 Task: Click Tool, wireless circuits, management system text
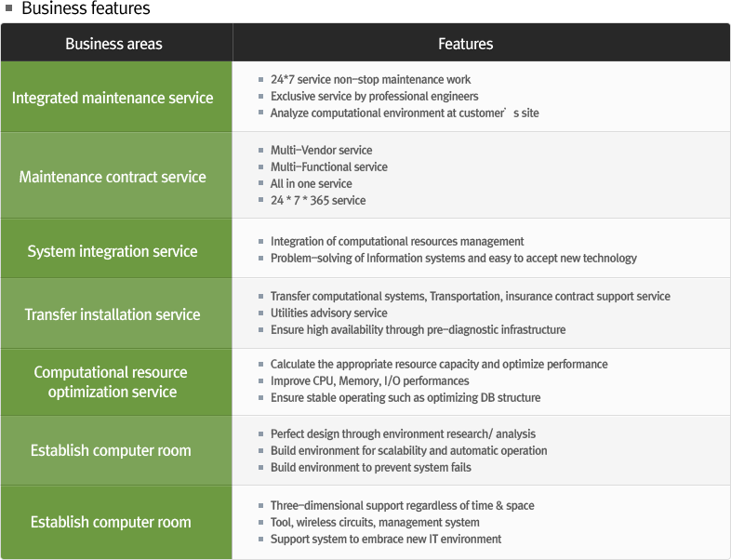pyautogui.click(x=375, y=523)
